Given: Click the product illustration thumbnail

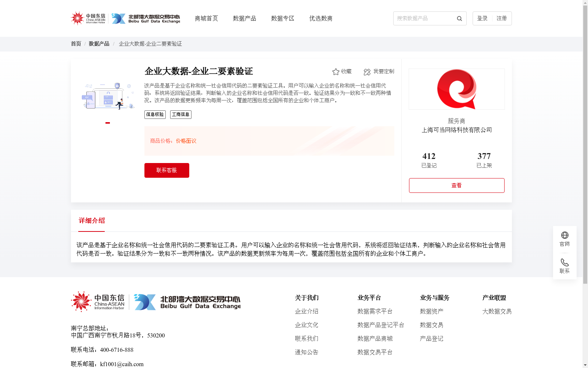Looking at the screenshot, I should pos(108,96).
